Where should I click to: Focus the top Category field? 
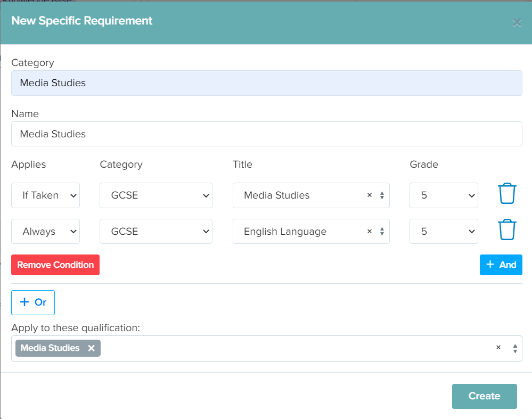(x=267, y=83)
